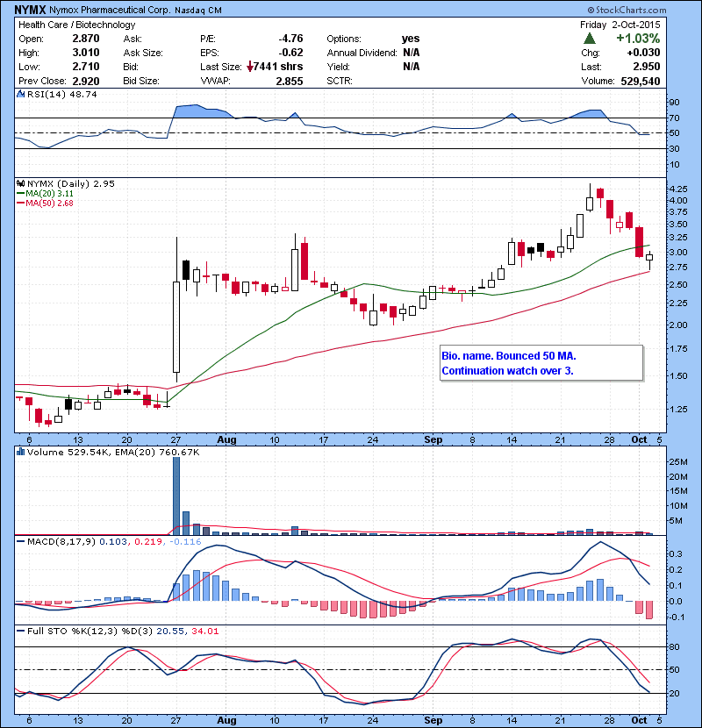
Task: Click the price axis label 4.25
Action: (679, 189)
